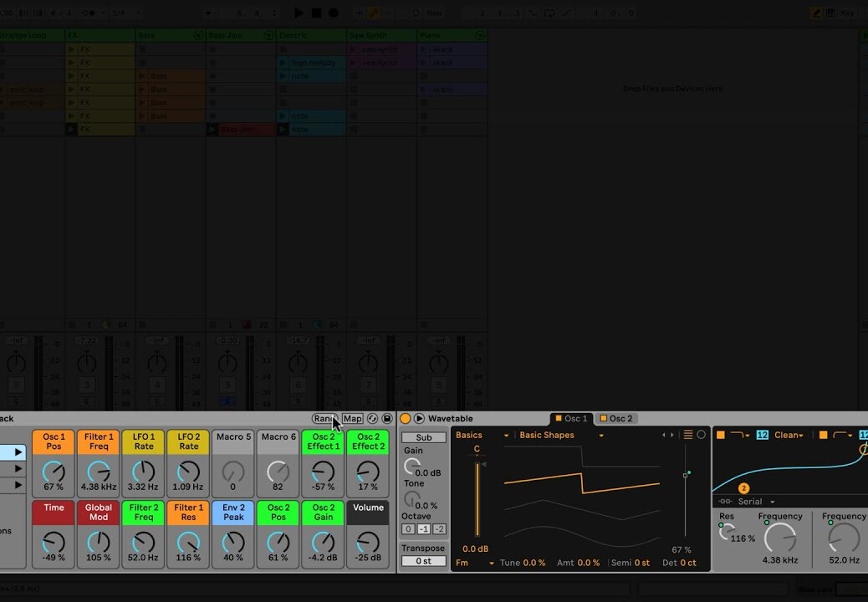Go to the next wavetable with the right arrow
The image size is (868, 602).
(x=672, y=435)
